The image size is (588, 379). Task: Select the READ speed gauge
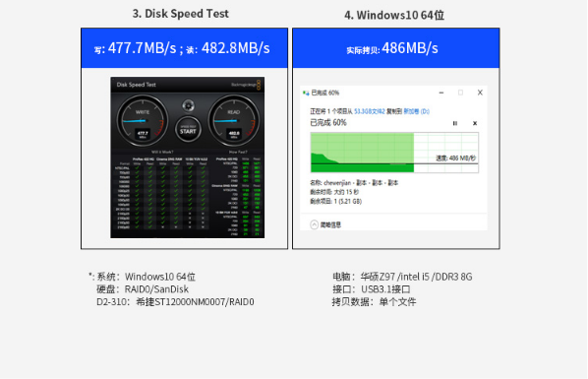234,121
